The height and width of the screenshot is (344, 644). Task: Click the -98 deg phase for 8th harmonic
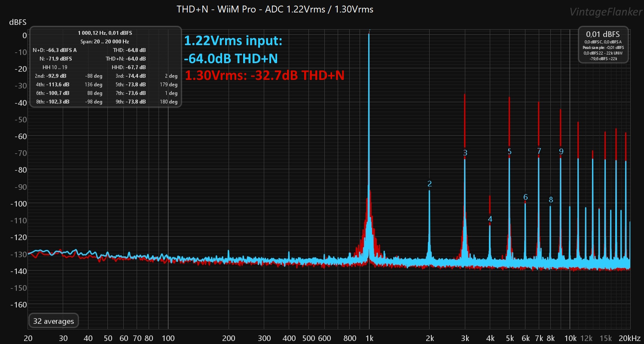[x=94, y=102]
